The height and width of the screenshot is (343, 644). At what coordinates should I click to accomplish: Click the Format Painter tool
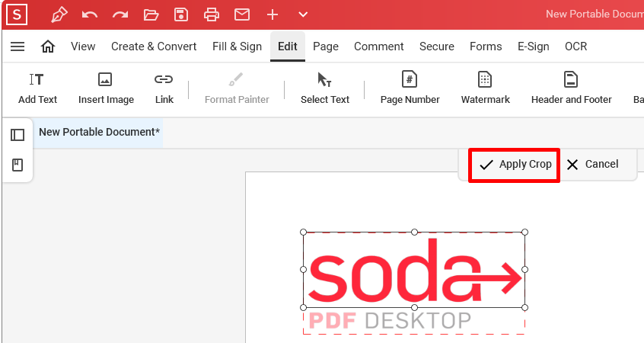237,88
